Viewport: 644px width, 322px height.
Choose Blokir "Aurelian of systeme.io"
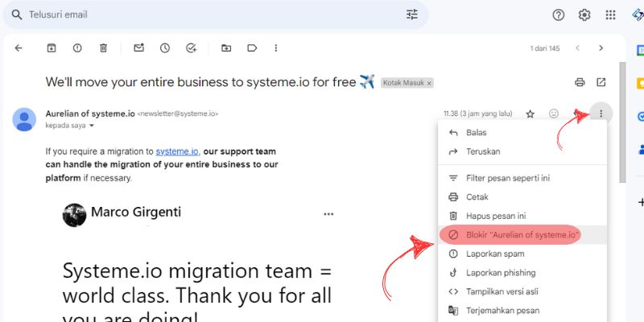click(522, 235)
